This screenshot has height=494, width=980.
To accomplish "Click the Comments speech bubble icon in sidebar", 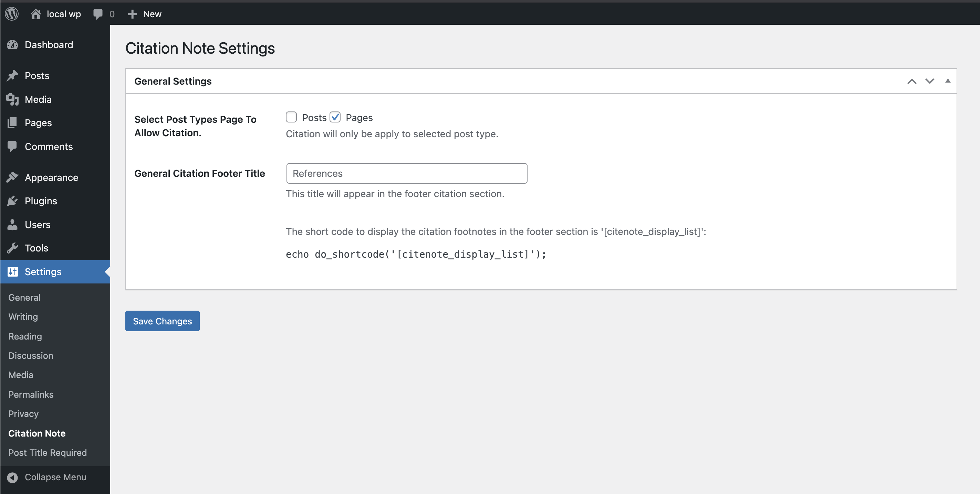I will click(x=12, y=146).
